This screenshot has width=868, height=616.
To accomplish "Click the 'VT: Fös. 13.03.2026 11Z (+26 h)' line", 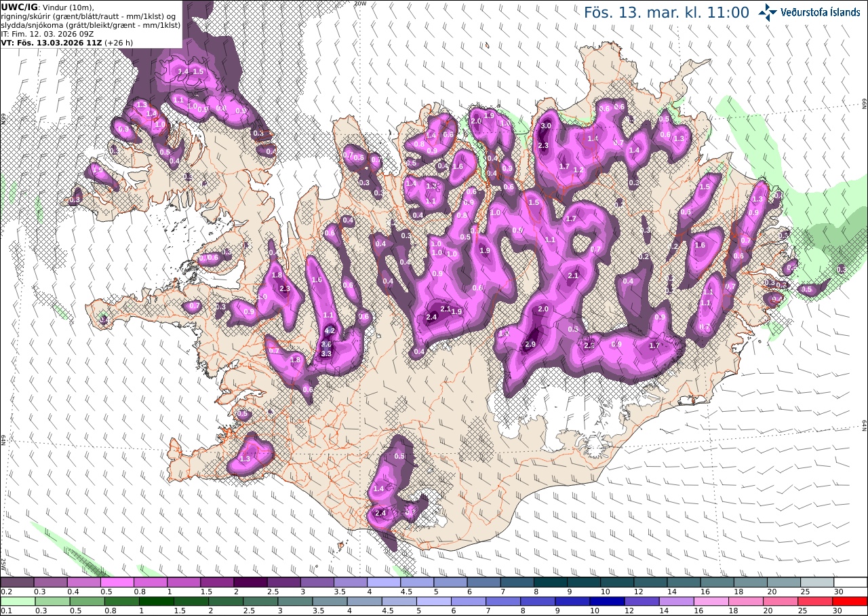I will [66, 42].
